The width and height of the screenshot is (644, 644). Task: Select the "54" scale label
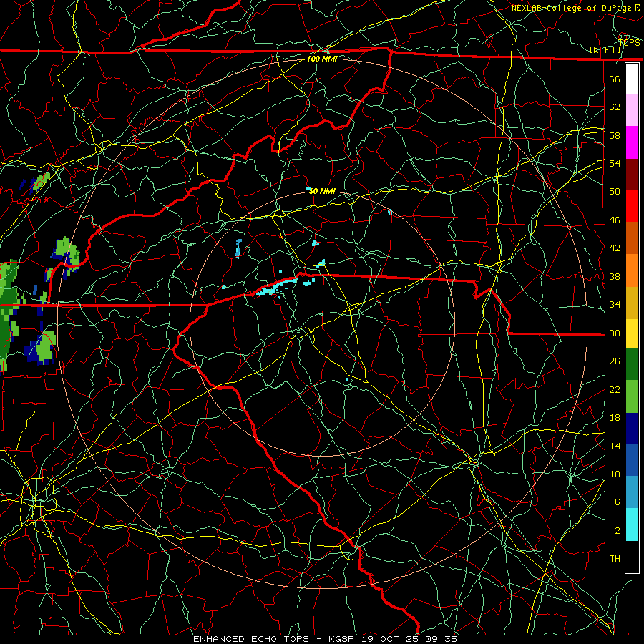[615, 163]
